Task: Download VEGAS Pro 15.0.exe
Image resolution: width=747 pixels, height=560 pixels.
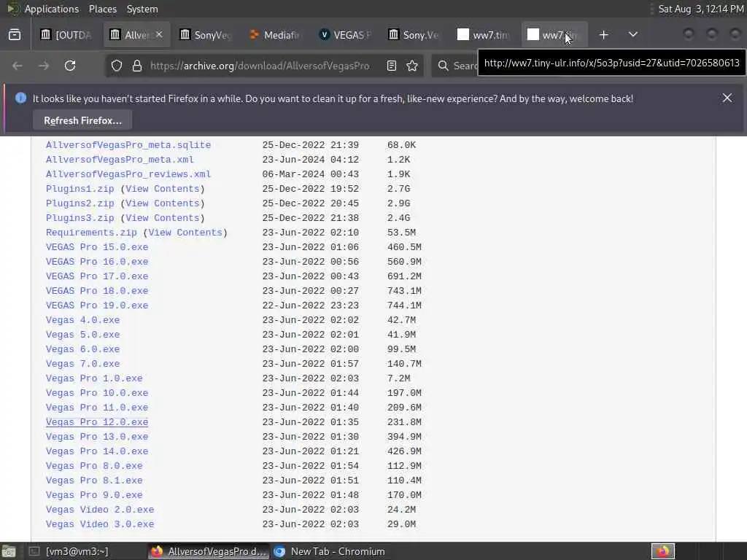Action: [97, 247]
